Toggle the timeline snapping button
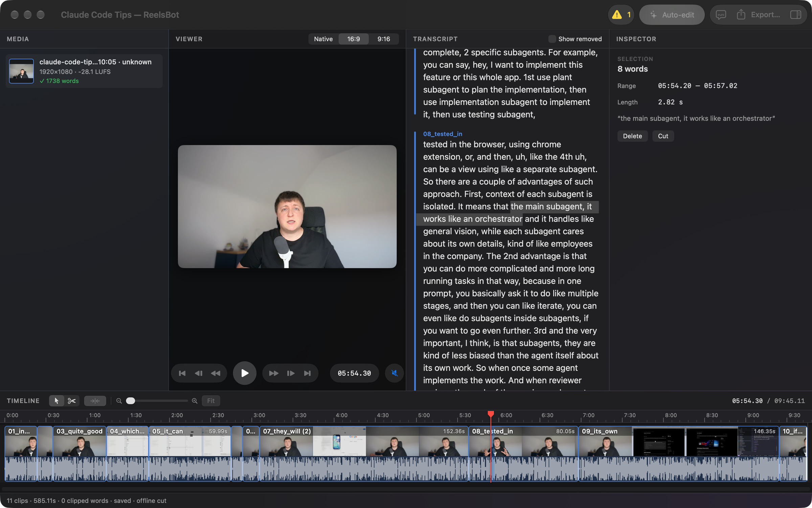 click(95, 401)
